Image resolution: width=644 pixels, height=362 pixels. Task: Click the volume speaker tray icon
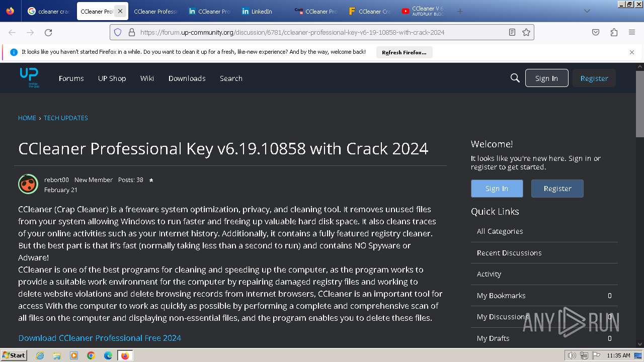572,355
